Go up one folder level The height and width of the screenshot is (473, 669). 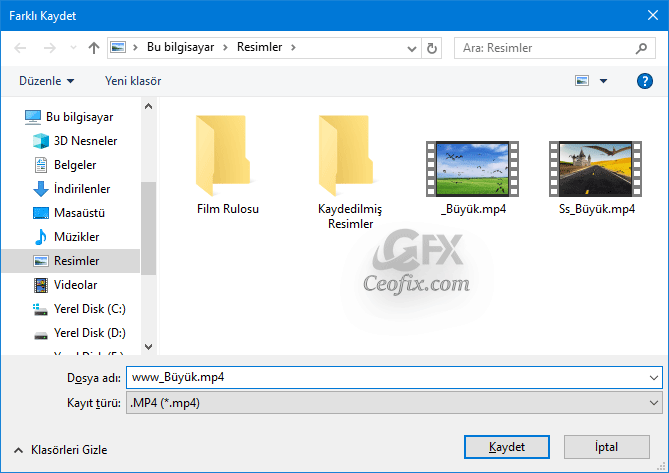pyautogui.click(x=93, y=48)
